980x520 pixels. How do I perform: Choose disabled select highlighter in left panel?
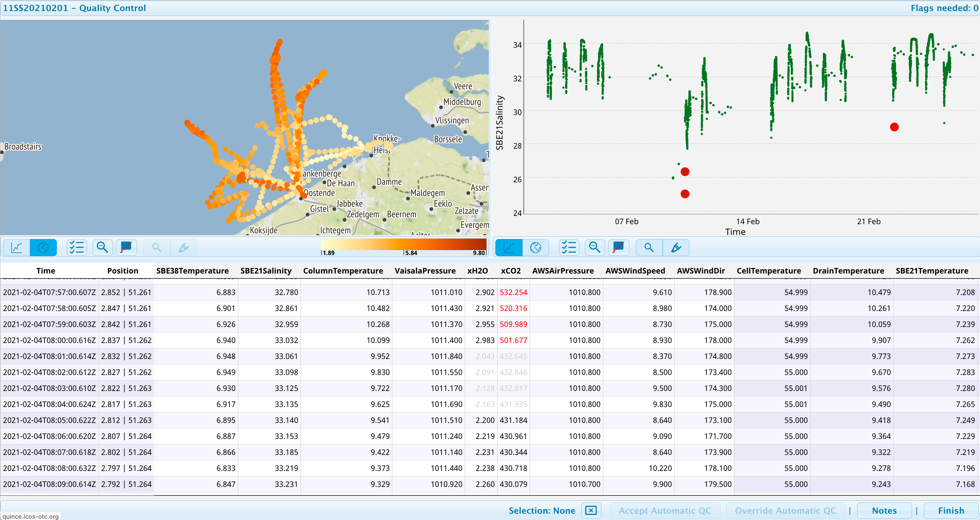coord(183,248)
